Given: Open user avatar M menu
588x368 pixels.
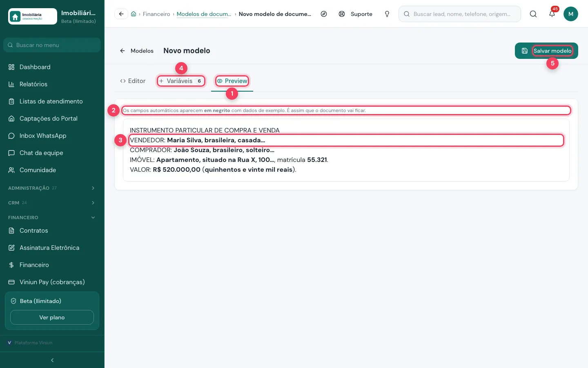Looking at the screenshot, I should [x=571, y=14].
